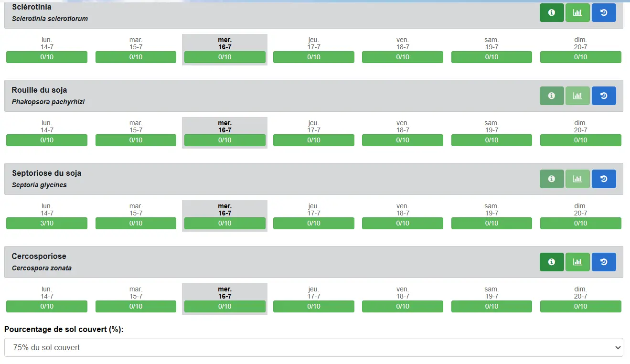Image resolution: width=630 pixels, height=364 pixels.
Task: Click Cercosporiose risk bar for mar. 15-7
Action: click(x=136, y=307)
